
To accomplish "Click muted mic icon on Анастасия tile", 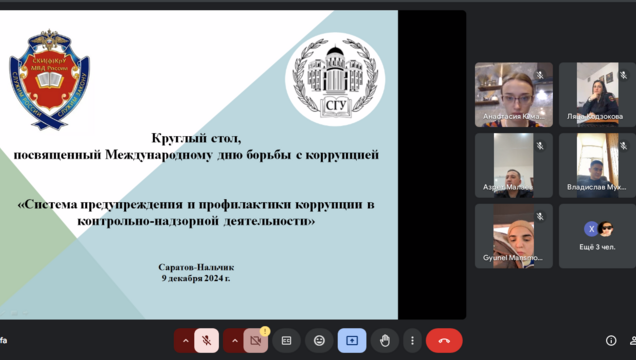I will pyautogui.click(x=540, y=75).
